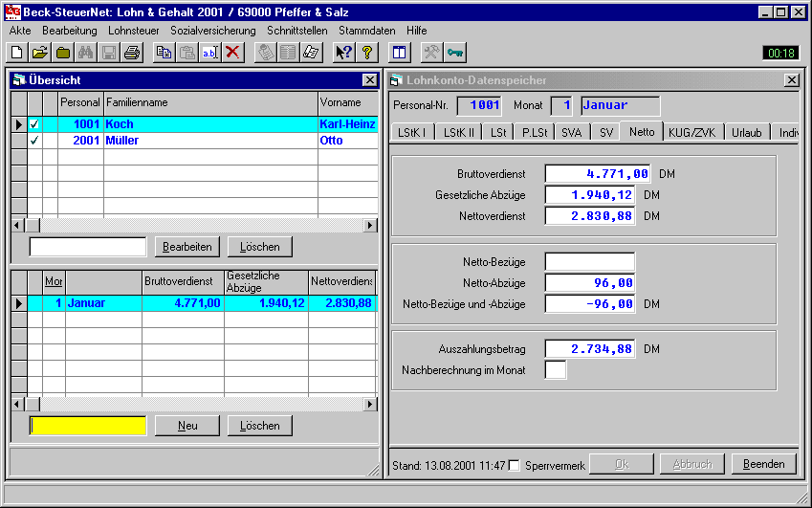The height and width of the screenshot is (508, 812).
Task: Toggle the checkmark in the Müller row
Action: [34, 141]
